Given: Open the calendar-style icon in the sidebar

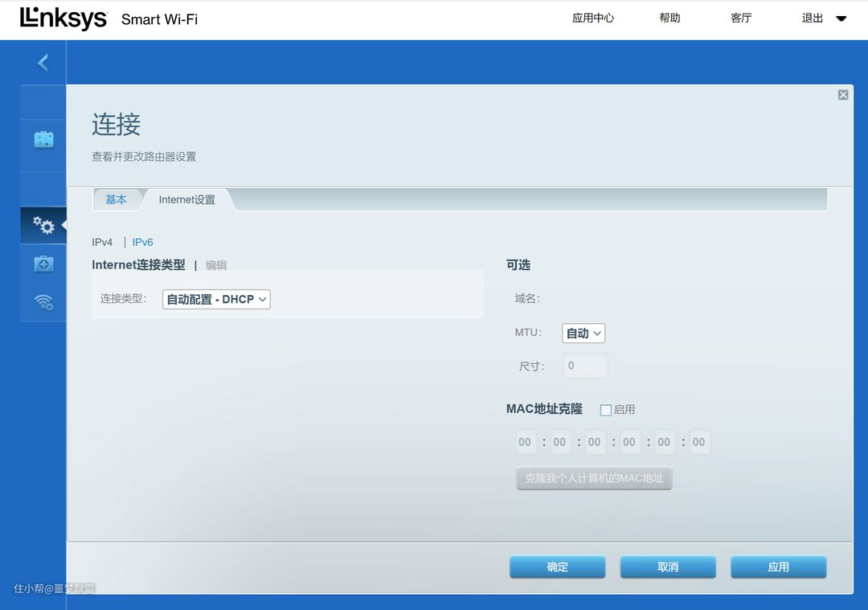Looking at the screenshot, I should coord(43,140).
